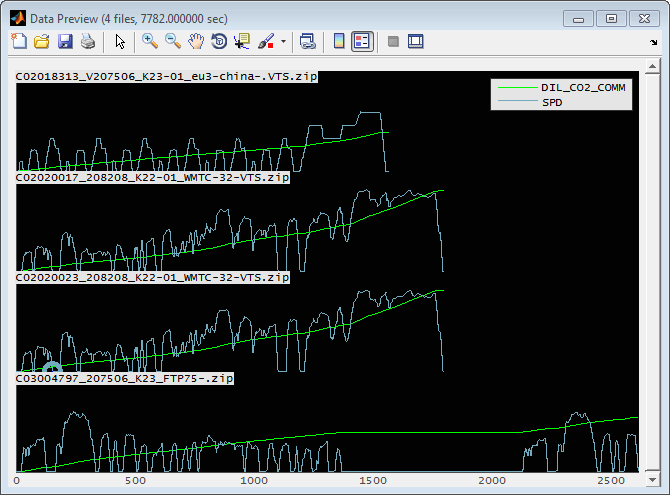Activate the Data Cursor tool

pos(242,41)
